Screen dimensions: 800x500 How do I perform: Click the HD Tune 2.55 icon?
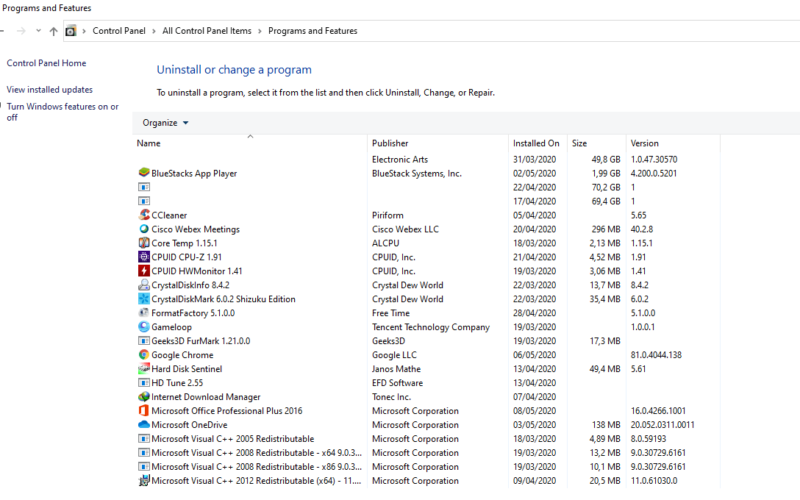point(144,382)
